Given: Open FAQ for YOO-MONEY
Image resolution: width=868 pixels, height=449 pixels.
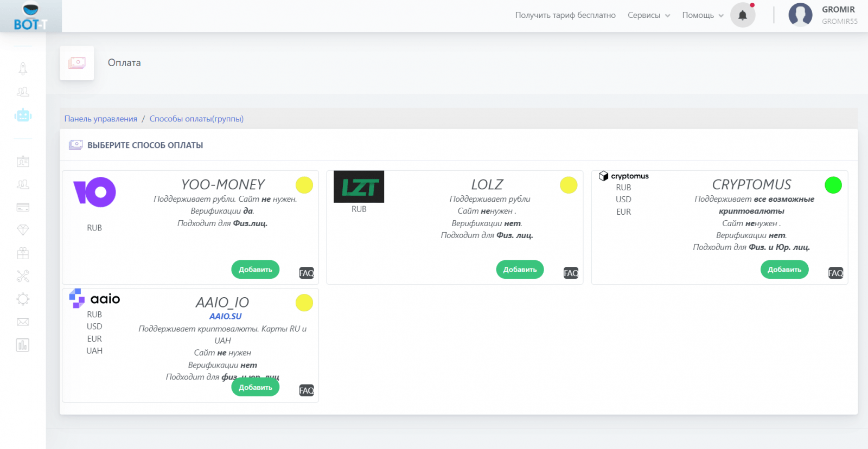Looking at the screenshot, I should (307, 273).
